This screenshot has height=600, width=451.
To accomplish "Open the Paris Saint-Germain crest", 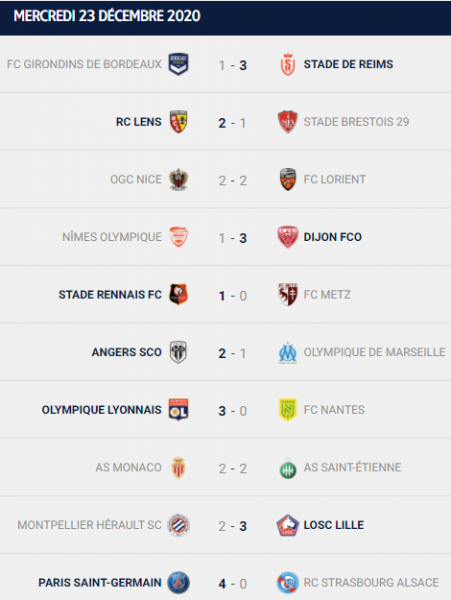I will 178,583.
